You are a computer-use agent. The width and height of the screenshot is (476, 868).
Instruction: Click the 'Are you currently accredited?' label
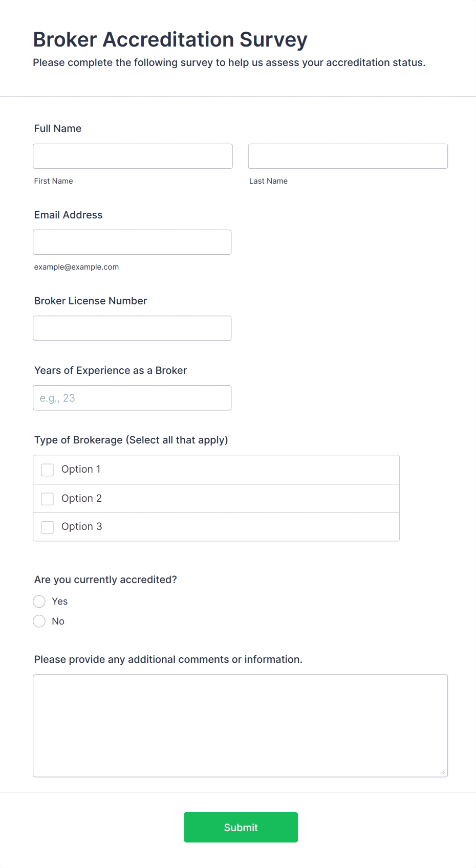[x=105, y=580]
